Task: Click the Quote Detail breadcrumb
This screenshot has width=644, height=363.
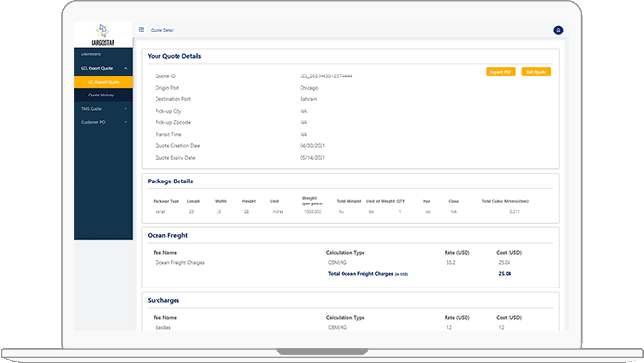Action: [162, 30]
